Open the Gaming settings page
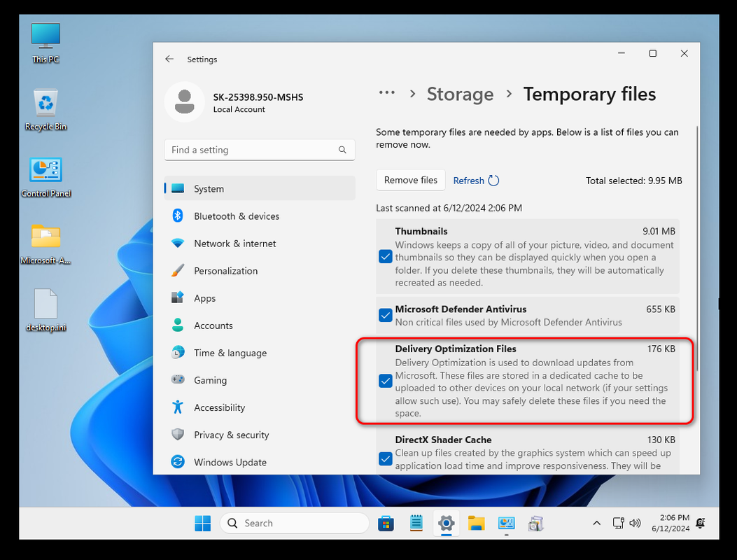Screen dimensions: 737x560 click(260, 380)
